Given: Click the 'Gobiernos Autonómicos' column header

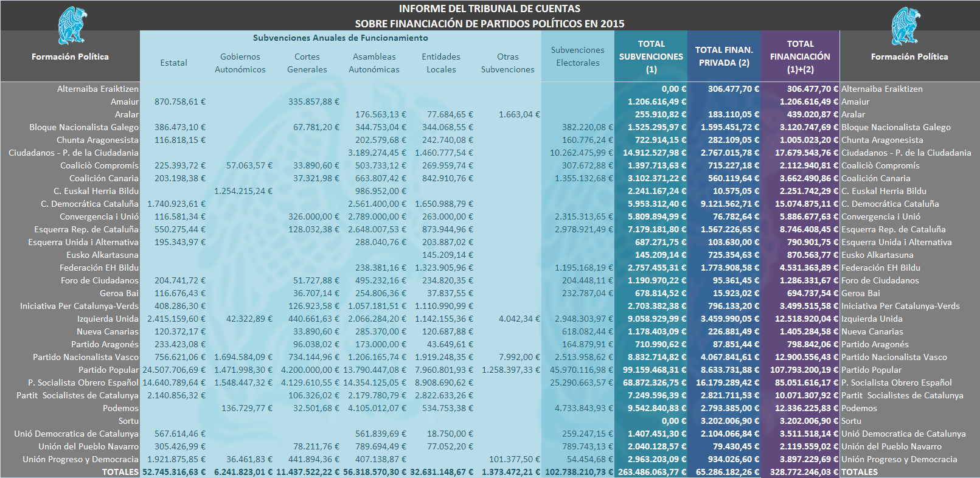Looking at the screenshot, I should 240,63.
